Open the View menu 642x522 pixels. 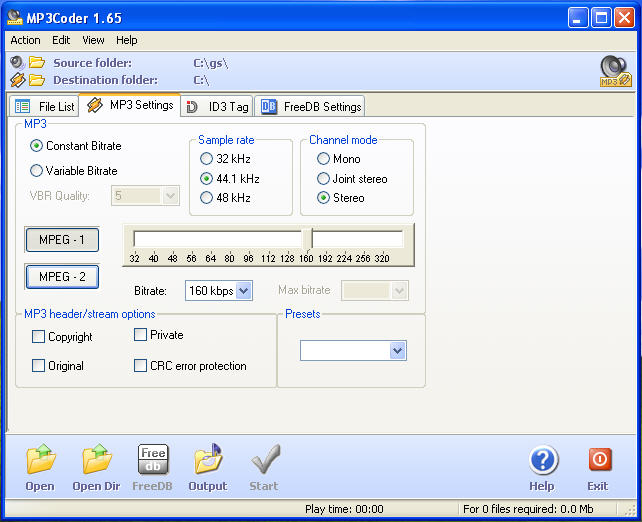[93, 40]
